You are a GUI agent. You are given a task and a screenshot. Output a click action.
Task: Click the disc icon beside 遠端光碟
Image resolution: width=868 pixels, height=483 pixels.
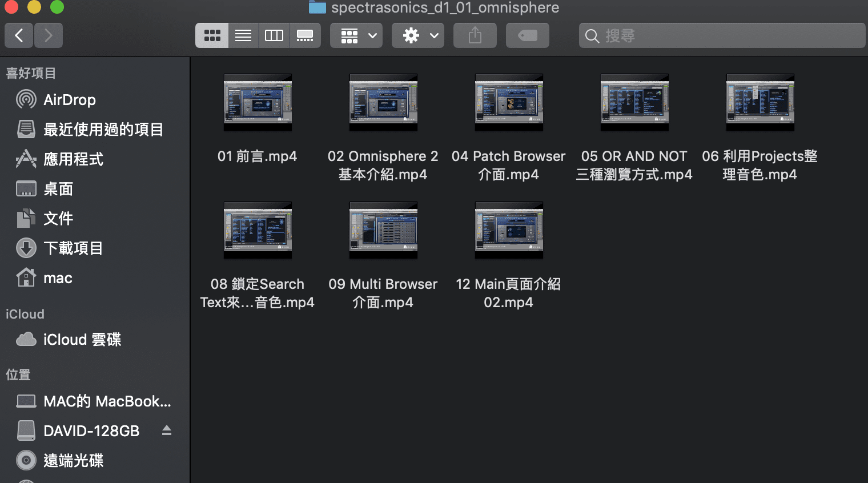coord(26,460)
